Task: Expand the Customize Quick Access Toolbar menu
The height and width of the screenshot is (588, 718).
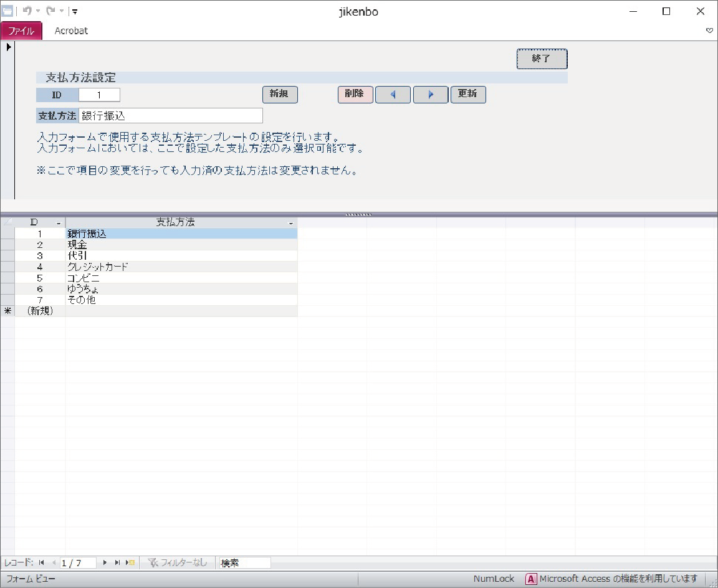Action: click(x=75, y=11)
